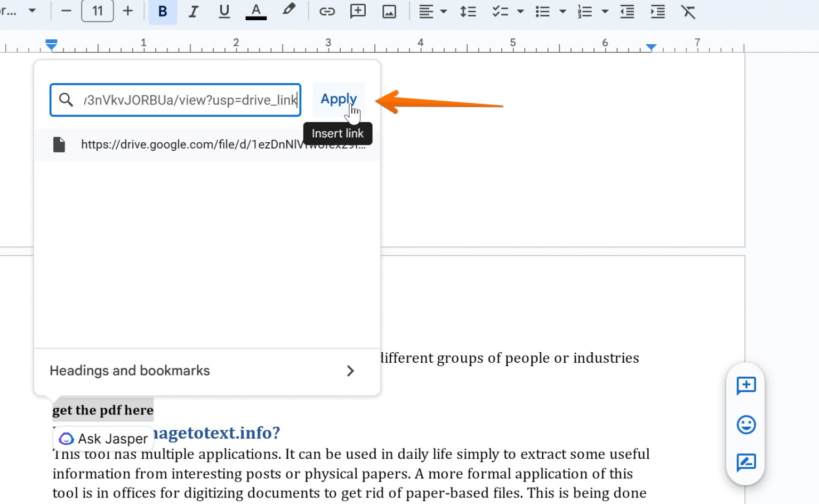Expand the numbered list styles dropdown
819x504 pixels.
coord(604,11)
